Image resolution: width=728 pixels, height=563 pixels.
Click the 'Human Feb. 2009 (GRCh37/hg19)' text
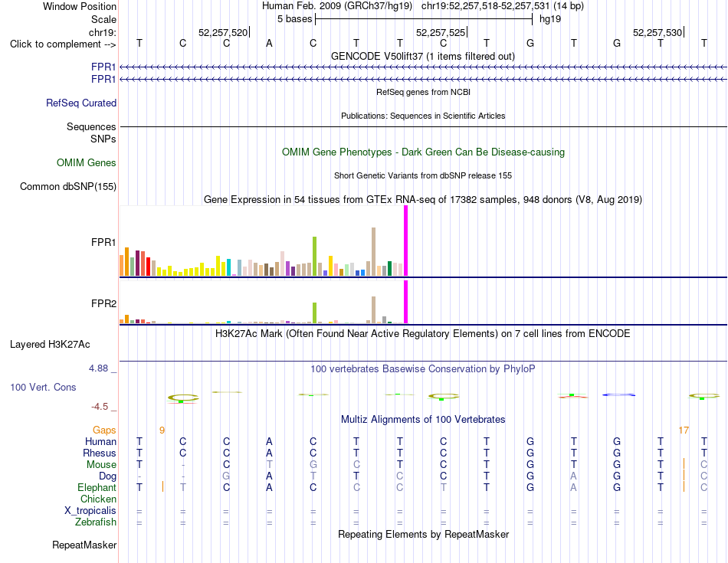tap(337, 6)
